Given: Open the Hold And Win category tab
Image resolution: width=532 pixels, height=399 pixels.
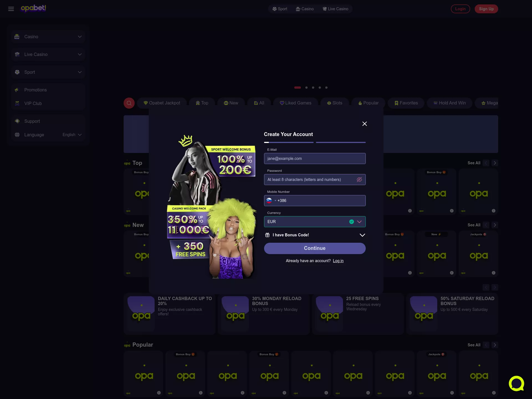Looking at the screenshot, I should [449, 103].
